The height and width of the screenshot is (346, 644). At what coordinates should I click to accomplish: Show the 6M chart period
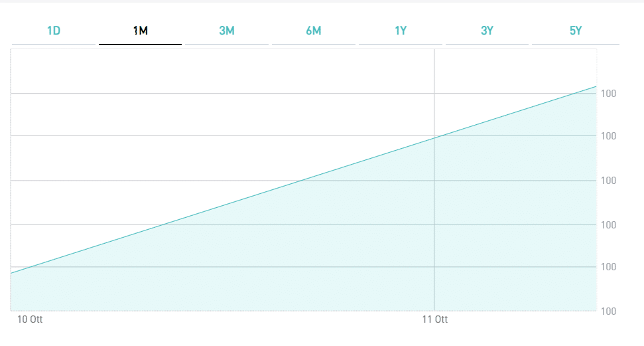point(314,31)
